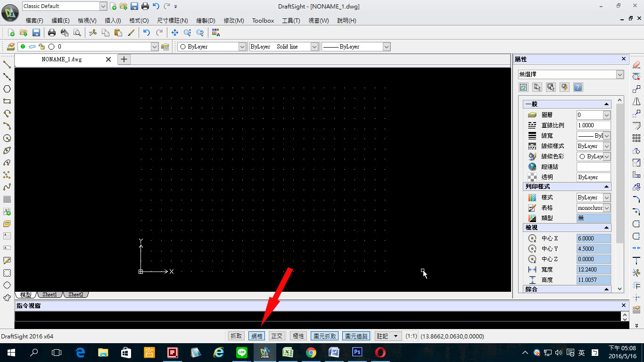Toggle the 抓取 (Snap) status button

coord(236,336)
